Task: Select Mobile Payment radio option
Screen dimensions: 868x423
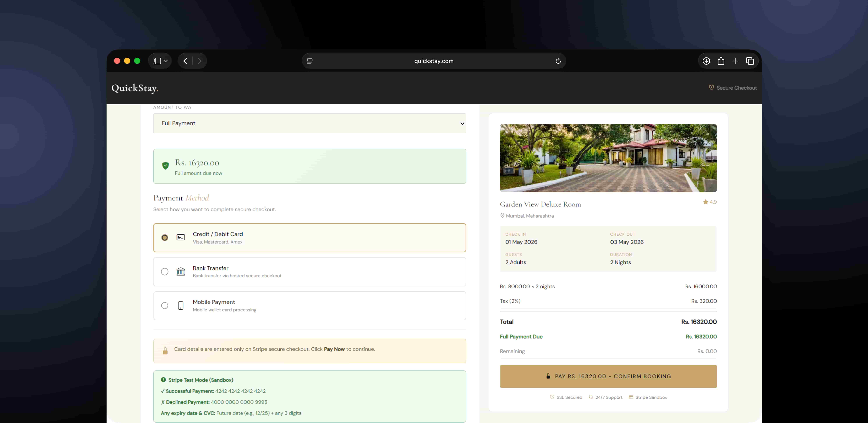Action: (164, 306)
